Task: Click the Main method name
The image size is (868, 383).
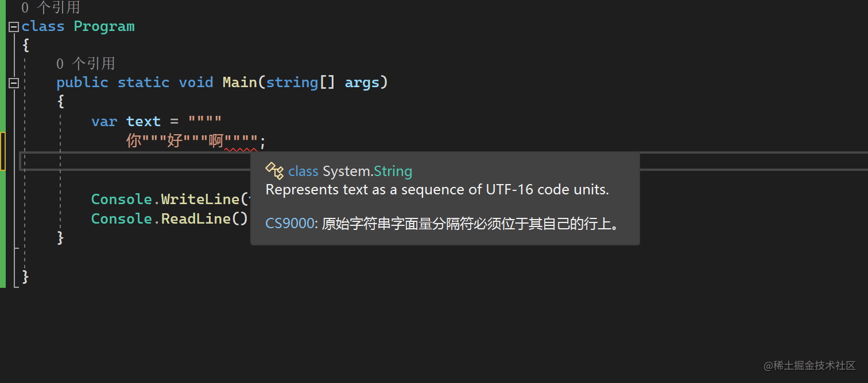Action: tap(239, 83)
